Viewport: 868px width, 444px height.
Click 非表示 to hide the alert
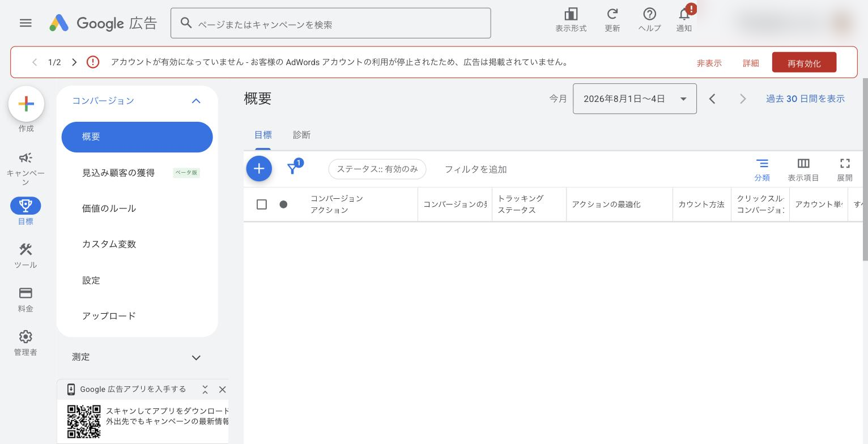click(x=709, y=63)
